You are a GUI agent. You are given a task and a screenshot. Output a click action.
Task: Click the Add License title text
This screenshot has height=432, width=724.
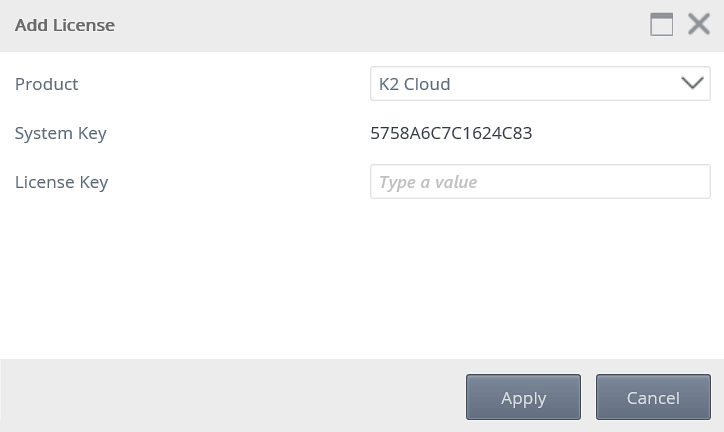click(x=65, y=25)
